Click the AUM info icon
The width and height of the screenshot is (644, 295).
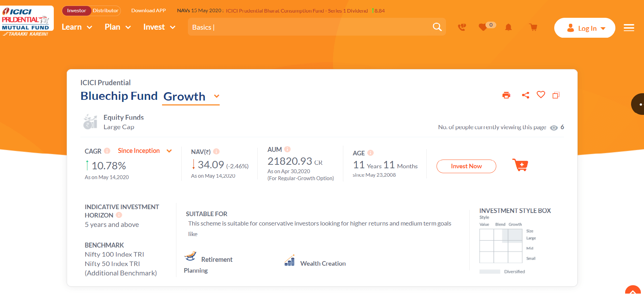(x=287, y=149)
